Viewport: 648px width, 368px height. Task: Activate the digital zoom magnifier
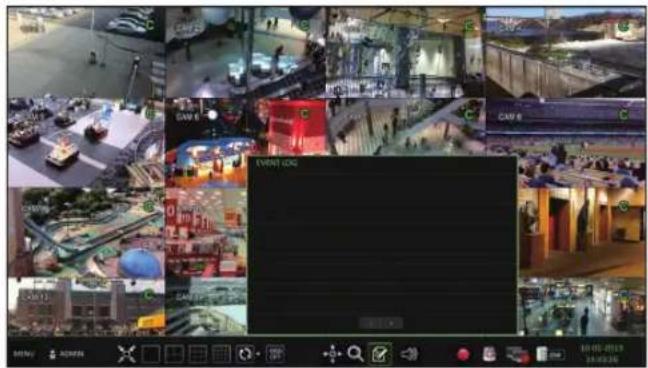pyautogui.click(x=355, y=354)
